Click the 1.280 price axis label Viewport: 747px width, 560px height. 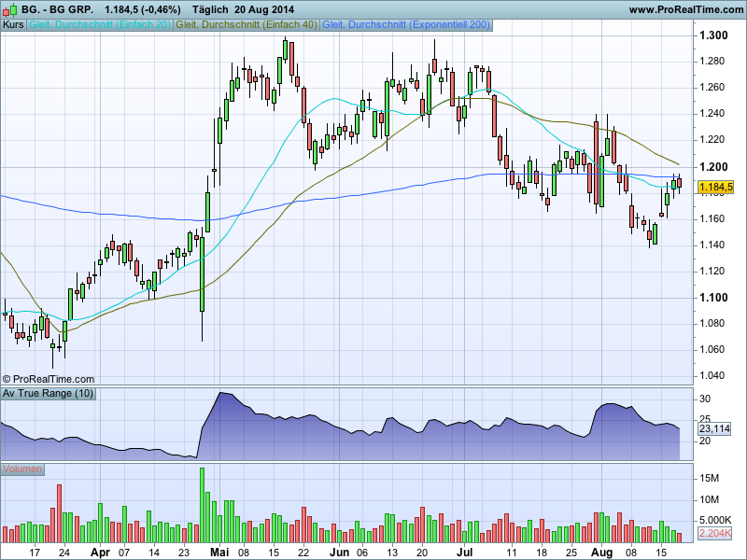[x=712, y=62]
